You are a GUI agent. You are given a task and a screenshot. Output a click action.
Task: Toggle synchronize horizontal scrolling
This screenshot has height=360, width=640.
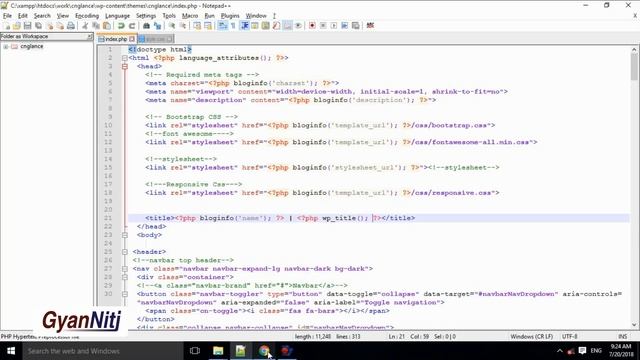208,26
